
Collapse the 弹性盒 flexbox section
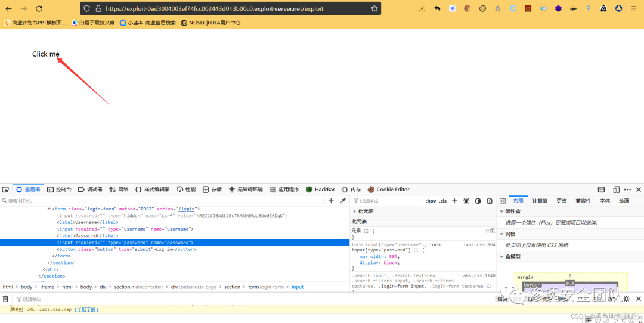point(501,212)
